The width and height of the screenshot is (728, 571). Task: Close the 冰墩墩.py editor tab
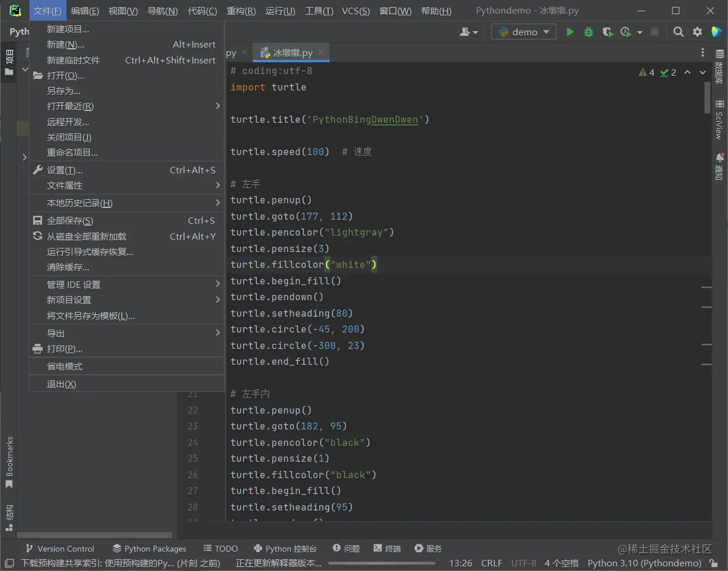[x=321, y=52]
